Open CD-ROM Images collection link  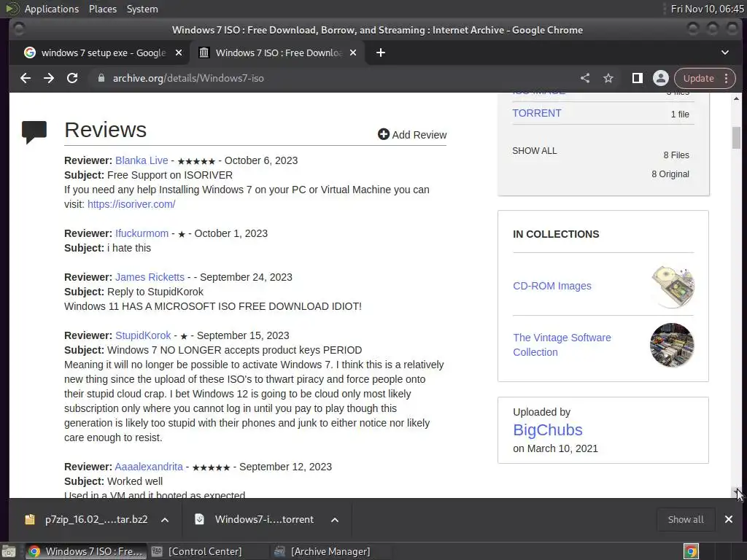coord(552,286)
